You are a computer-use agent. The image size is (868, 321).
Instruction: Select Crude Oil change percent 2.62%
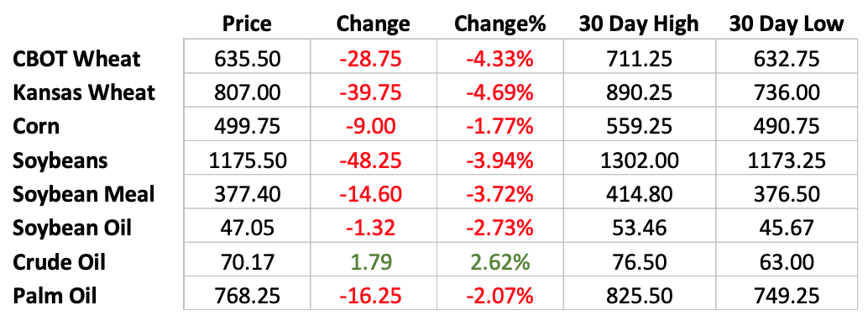pyautogui.click(x=499, y=261)
